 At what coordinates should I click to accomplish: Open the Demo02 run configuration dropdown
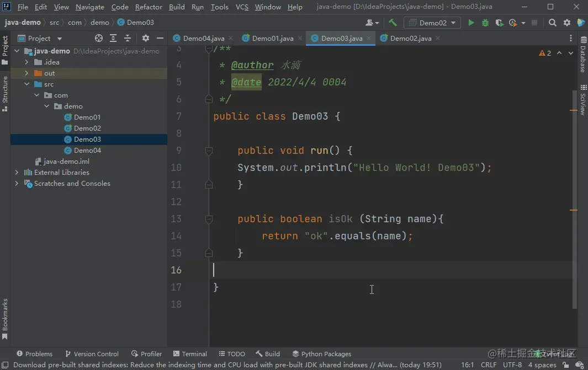pyautogui.click(x=432, y=23)
